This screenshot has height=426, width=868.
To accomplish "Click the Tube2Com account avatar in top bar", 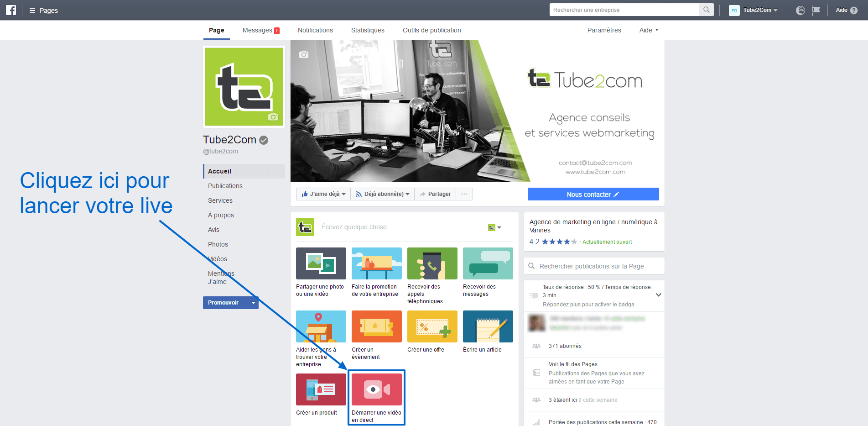I will [734, 10].
